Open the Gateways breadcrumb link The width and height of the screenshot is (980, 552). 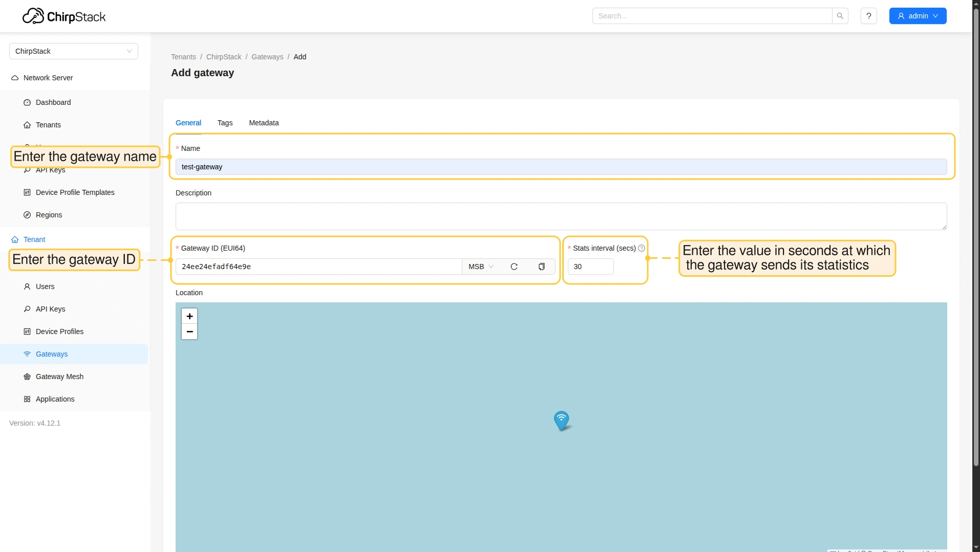[267, 57]
